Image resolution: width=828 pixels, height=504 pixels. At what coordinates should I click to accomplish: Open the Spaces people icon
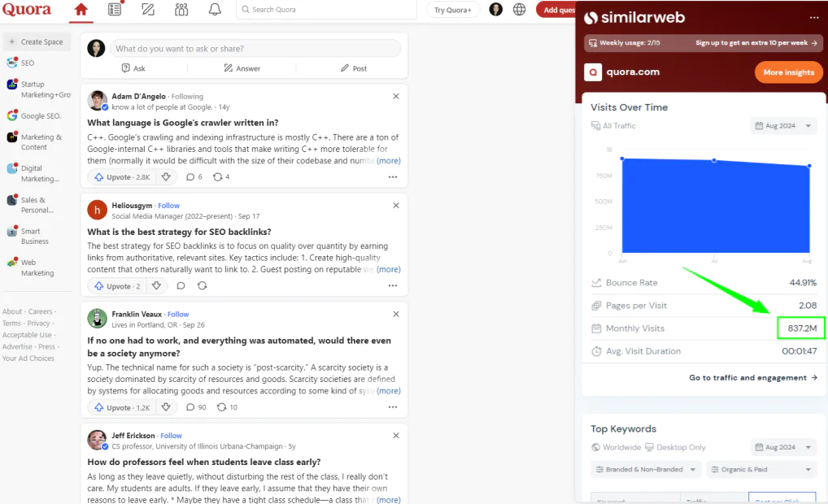coord(181,10)
